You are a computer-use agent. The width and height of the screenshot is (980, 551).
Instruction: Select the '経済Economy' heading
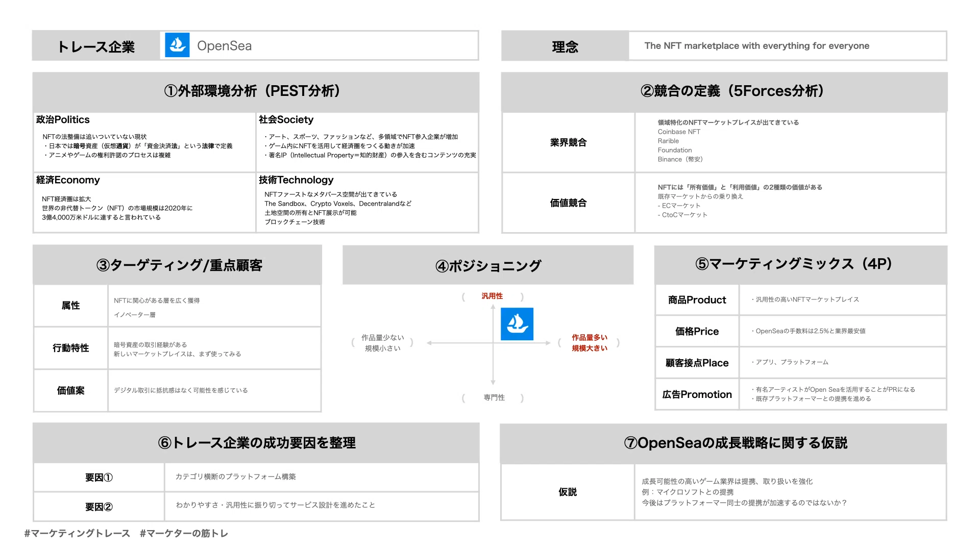click(x=68, y=180)
